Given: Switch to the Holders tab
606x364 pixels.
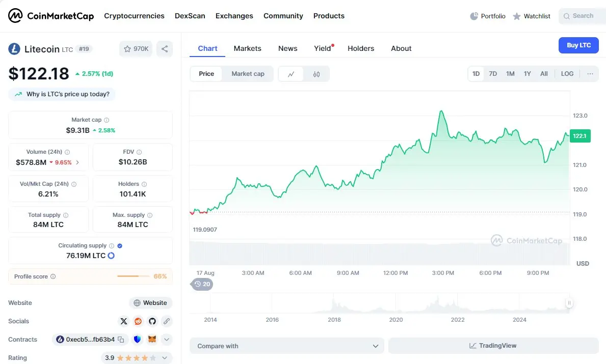Looking at the screenshot, I should (361, 49).
